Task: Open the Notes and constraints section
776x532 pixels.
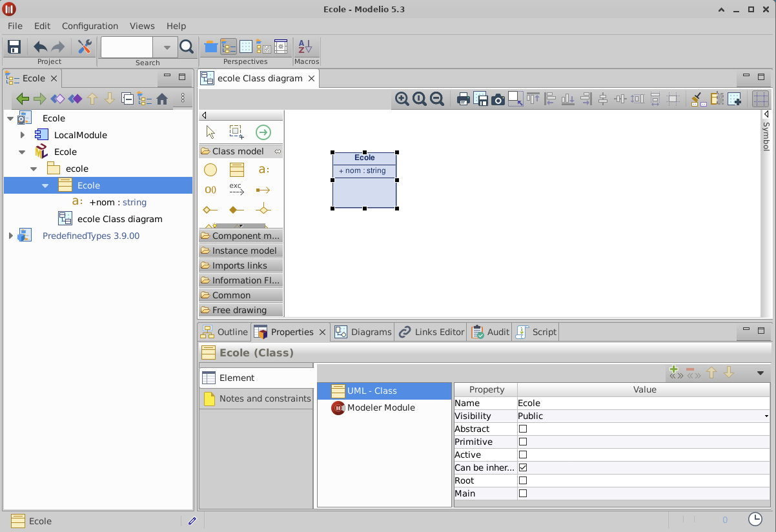Action: [256, 398]
